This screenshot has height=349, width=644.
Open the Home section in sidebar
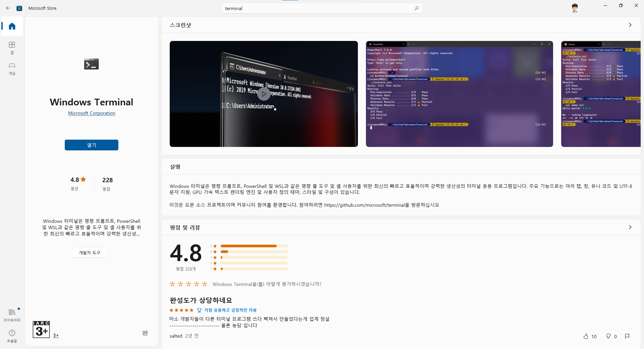[12, 26]
